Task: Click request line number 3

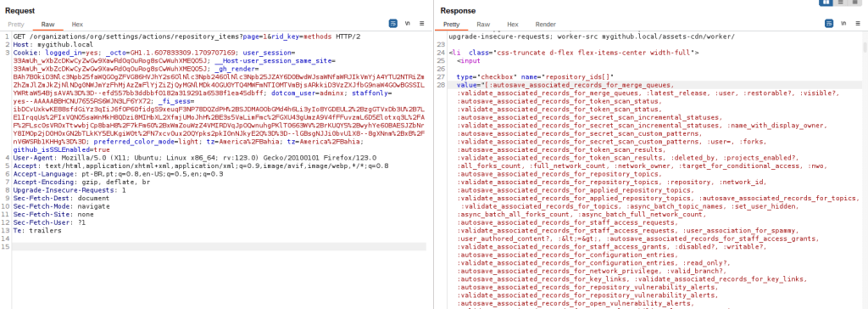Action: click(7, 52)
